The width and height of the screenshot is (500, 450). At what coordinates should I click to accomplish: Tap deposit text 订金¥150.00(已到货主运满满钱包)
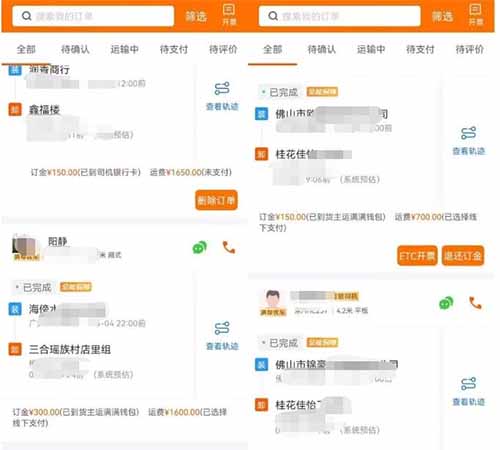click(x=322, y=217)
